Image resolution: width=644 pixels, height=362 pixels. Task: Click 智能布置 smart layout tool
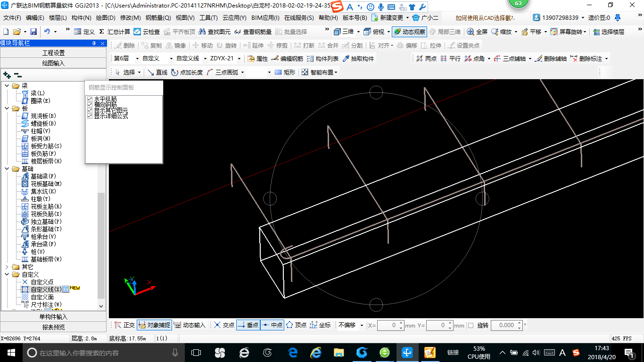point(320,72)
